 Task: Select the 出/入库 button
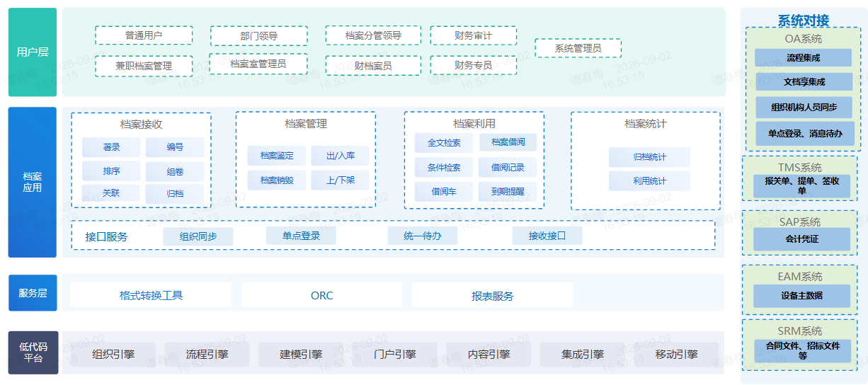[x=341, y=156]
